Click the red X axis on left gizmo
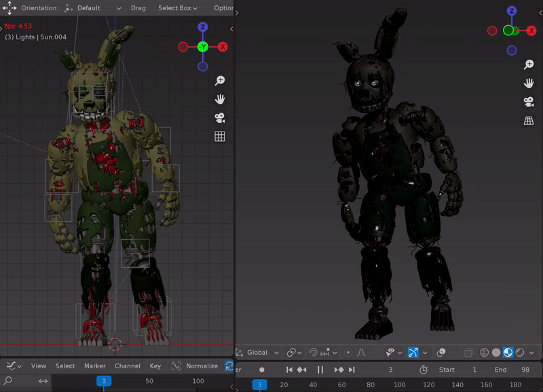The image size is (543, 392). 223,47
